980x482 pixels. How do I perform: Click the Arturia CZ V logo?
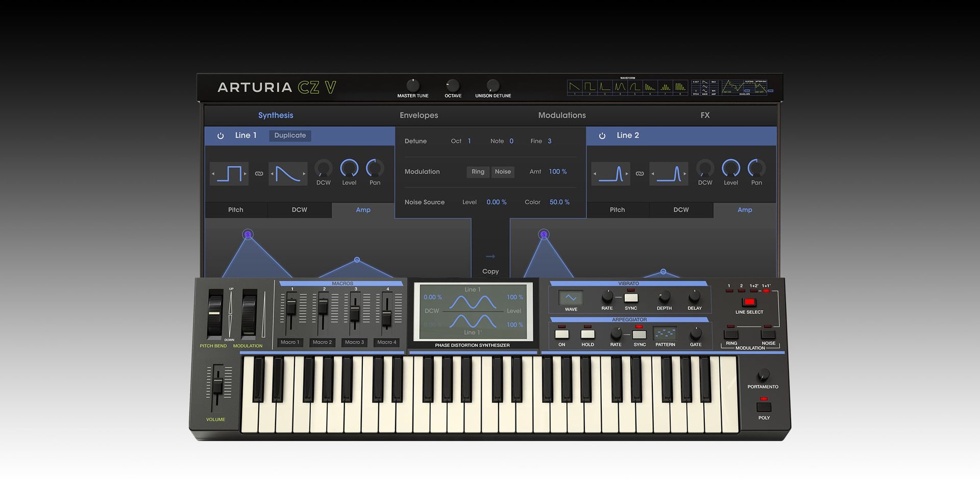tap(277, 87)
